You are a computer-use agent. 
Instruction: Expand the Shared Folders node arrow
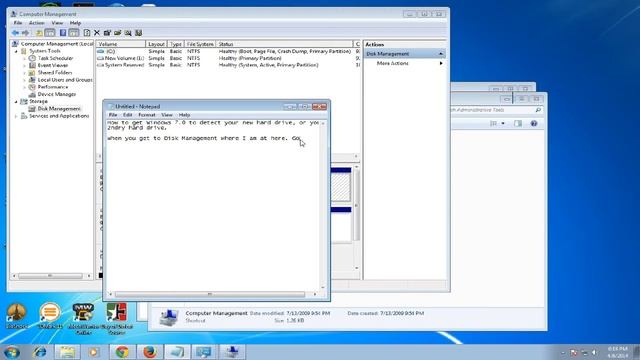coord(24,73)
